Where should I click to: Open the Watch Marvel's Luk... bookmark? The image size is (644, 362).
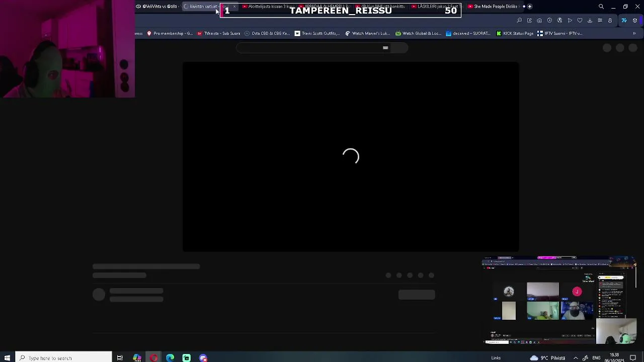367,34
